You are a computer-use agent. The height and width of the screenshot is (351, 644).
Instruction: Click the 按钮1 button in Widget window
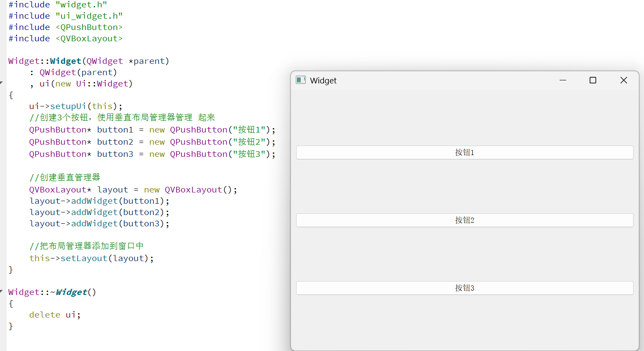coord(464,152)
